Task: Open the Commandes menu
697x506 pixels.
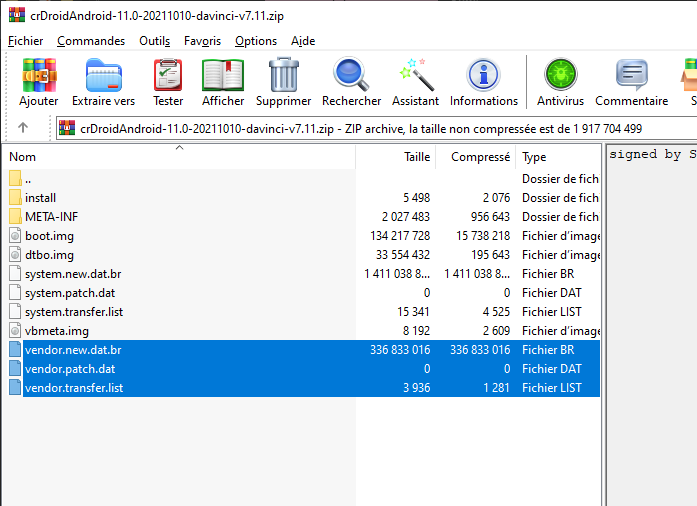Action: pyautogui.click(x=91, y=41)
